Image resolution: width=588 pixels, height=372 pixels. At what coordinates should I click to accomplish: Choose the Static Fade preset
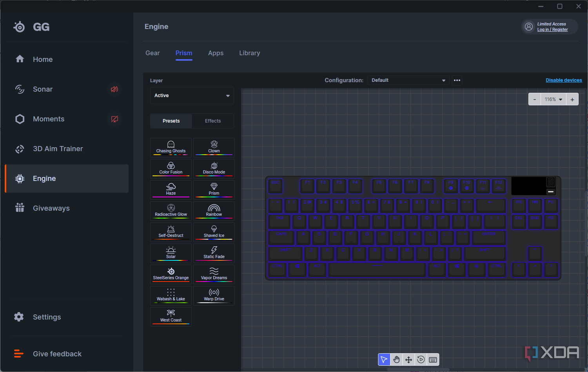point(214,253)
